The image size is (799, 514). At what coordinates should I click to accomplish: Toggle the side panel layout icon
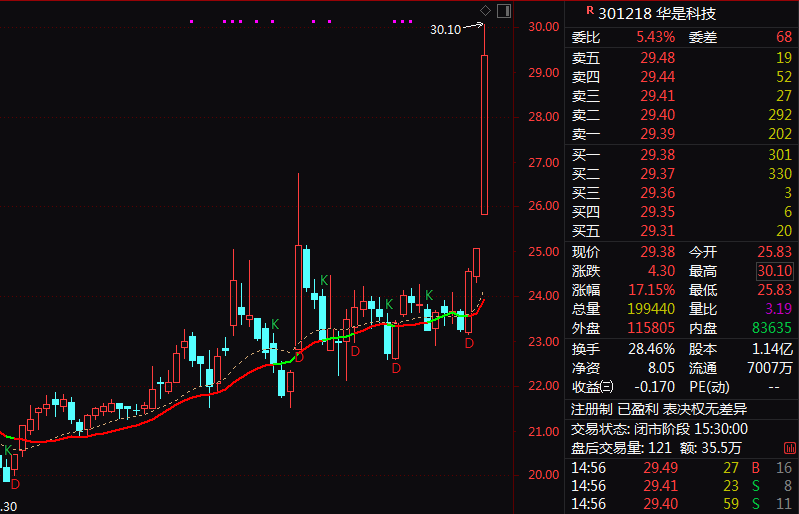click(503, 11)
